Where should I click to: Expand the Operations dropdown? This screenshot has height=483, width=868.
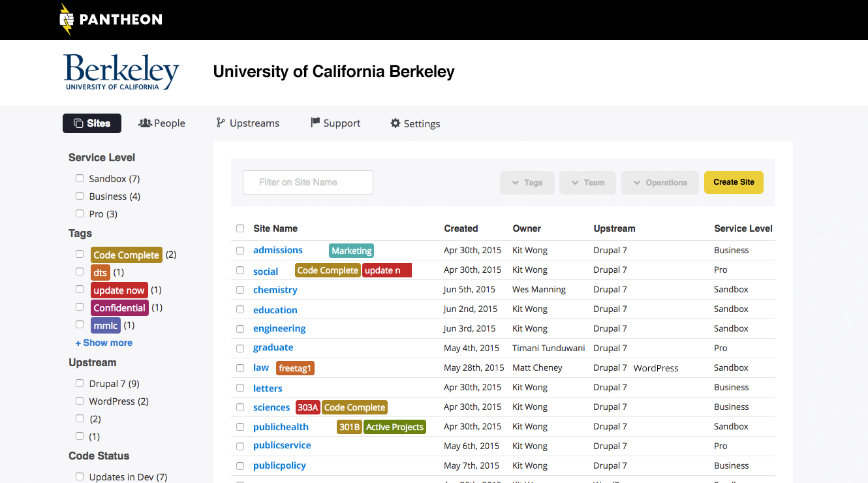point(660,183)
